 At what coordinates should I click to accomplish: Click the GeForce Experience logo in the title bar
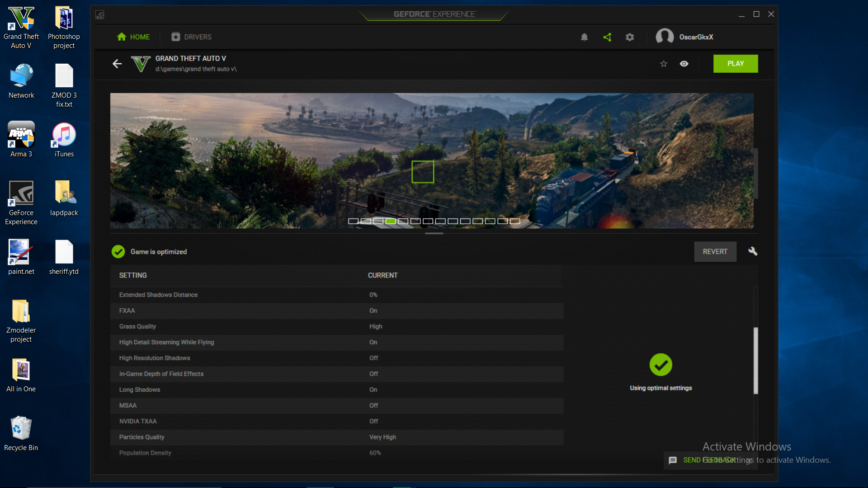pyautogui.click(x=100, y=15)
